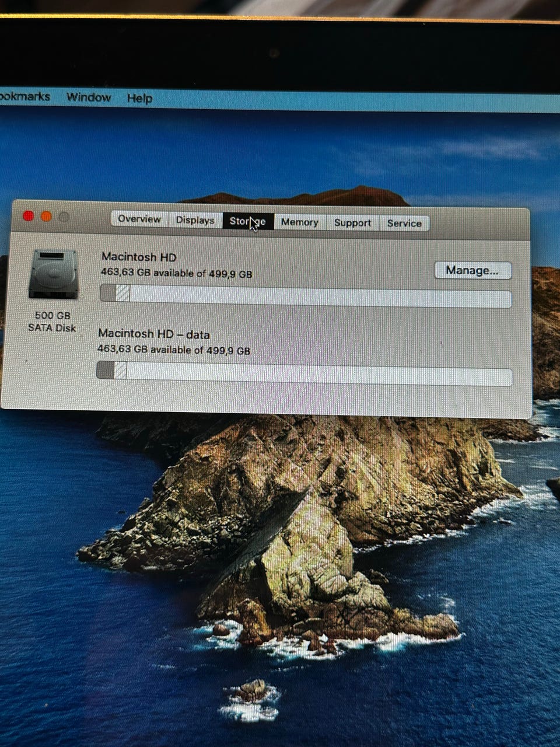Open the Window menu
560x747 pixels.
pyautogui.click(x=89, y=97)
